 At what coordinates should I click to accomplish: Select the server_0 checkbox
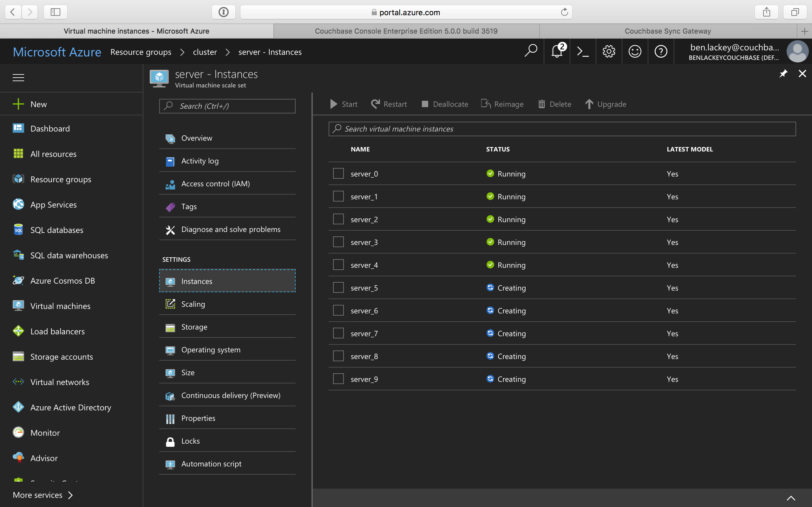pos(338,173)
